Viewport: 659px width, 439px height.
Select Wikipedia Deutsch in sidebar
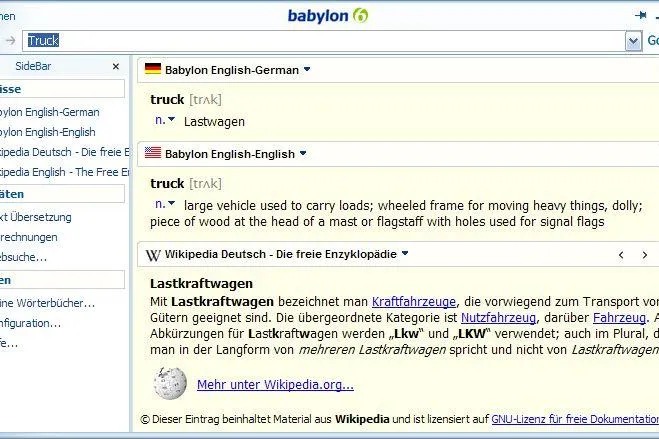[64, 152]
